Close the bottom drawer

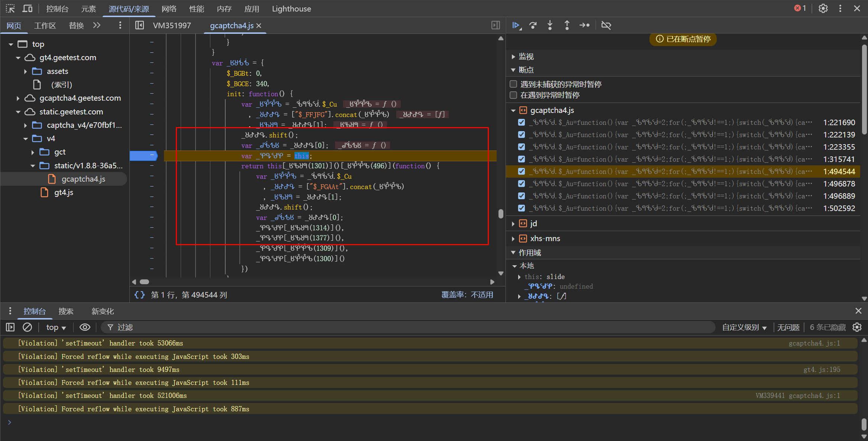pos(858,311)
